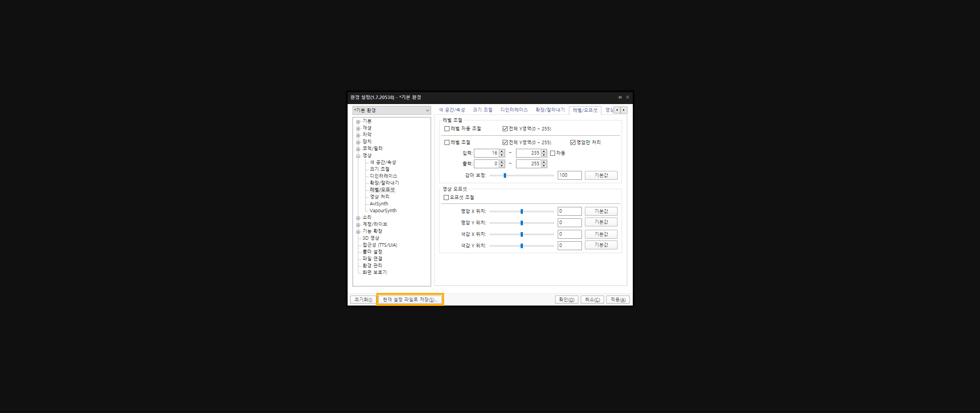
Task: Toggle the 명암만 처리 checkbox
Action: (x=573, y=143)
